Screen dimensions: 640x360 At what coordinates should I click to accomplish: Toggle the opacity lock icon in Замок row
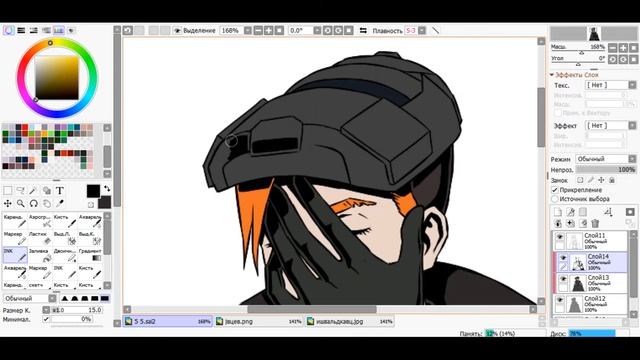click(x=580, y=180)
